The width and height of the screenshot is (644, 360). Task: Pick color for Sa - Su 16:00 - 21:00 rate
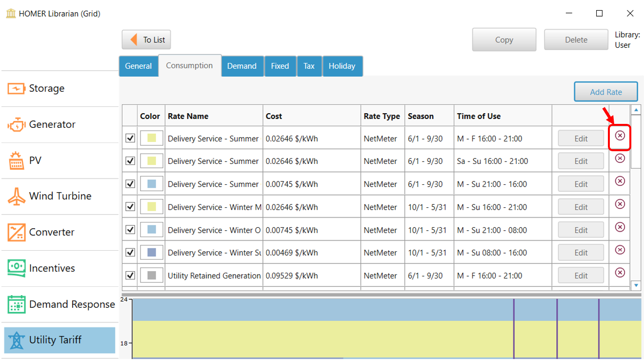coord(151,160)
